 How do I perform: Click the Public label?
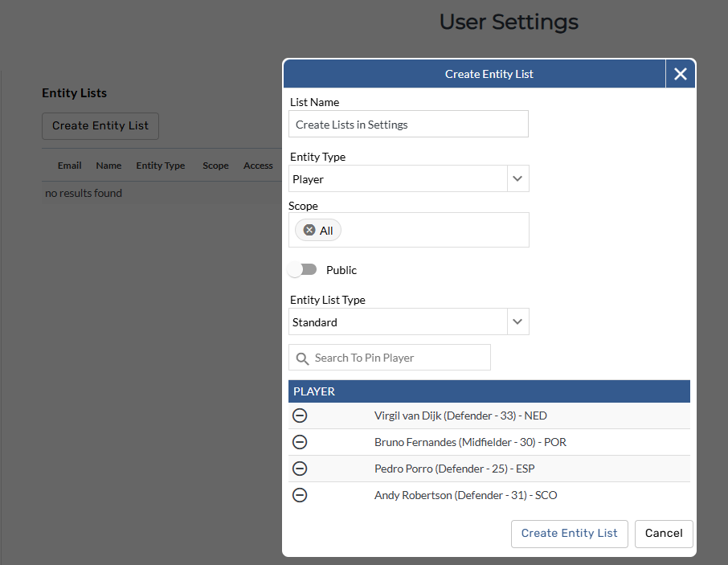point(342,270)
